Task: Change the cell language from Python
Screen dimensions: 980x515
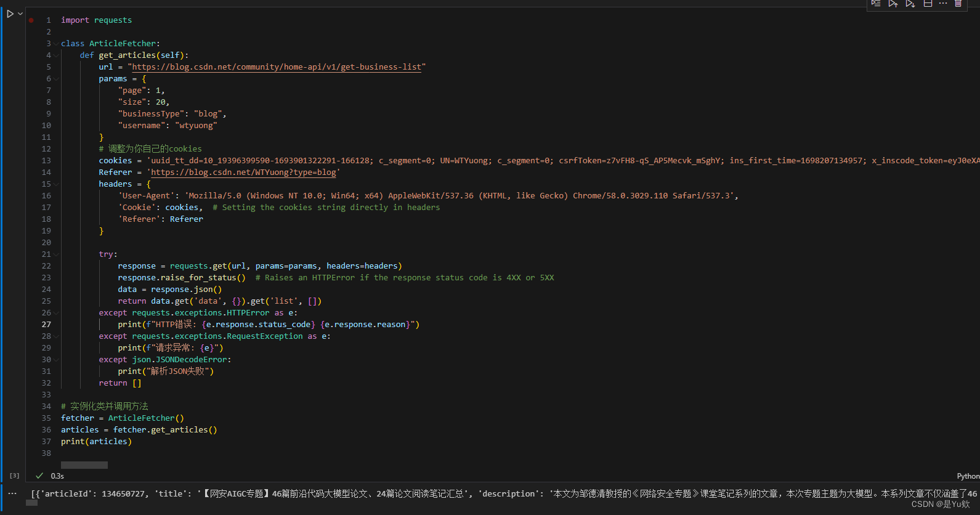Action: pos(968,476)
